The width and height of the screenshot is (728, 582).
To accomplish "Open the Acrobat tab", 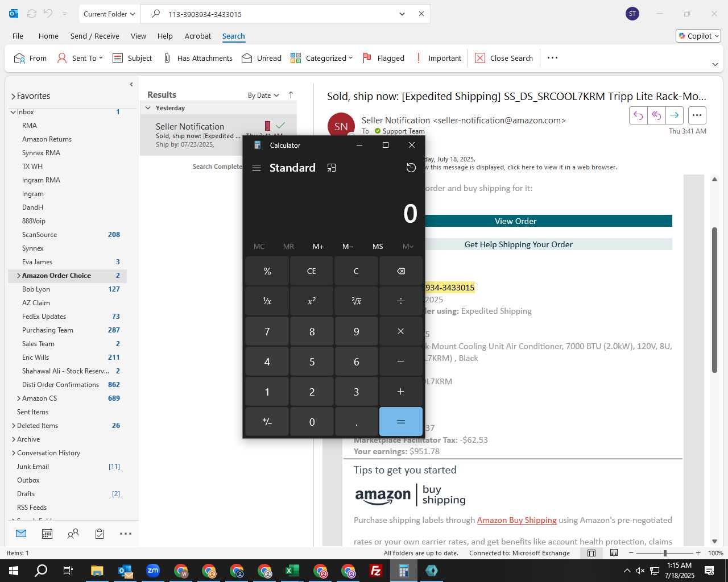I will 198,36.
